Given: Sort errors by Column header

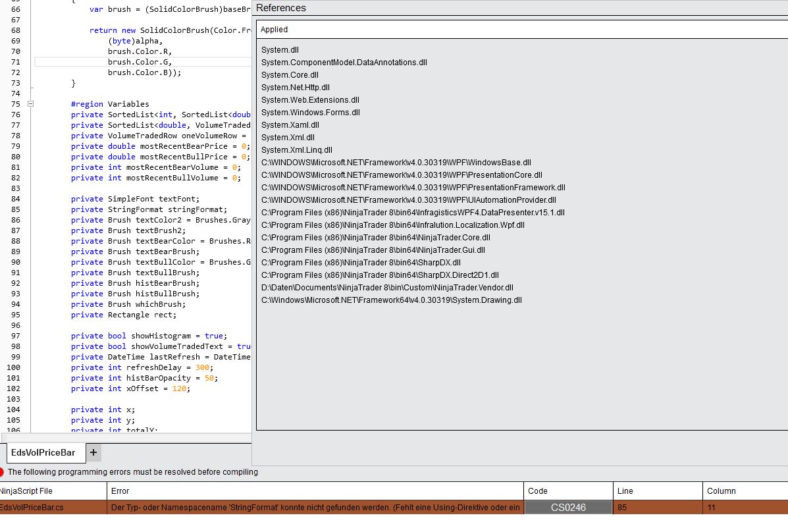Looking at the screenshot, I should [746, 491].
